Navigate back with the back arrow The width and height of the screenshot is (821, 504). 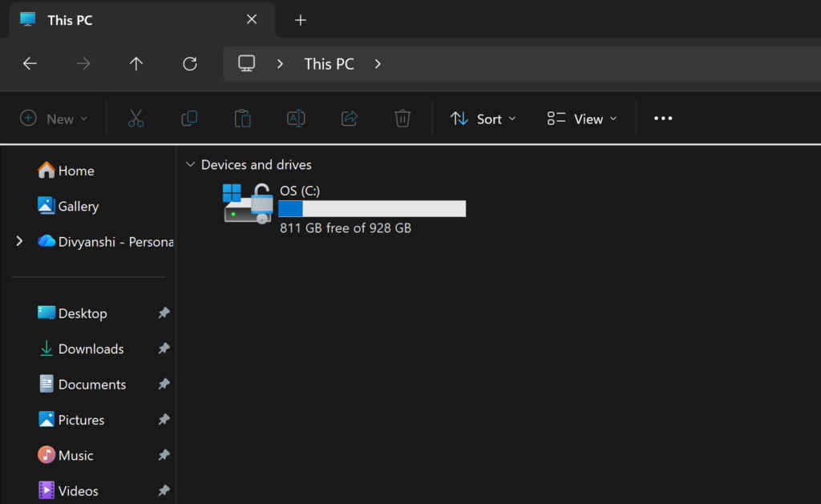(x=30, y=64)
